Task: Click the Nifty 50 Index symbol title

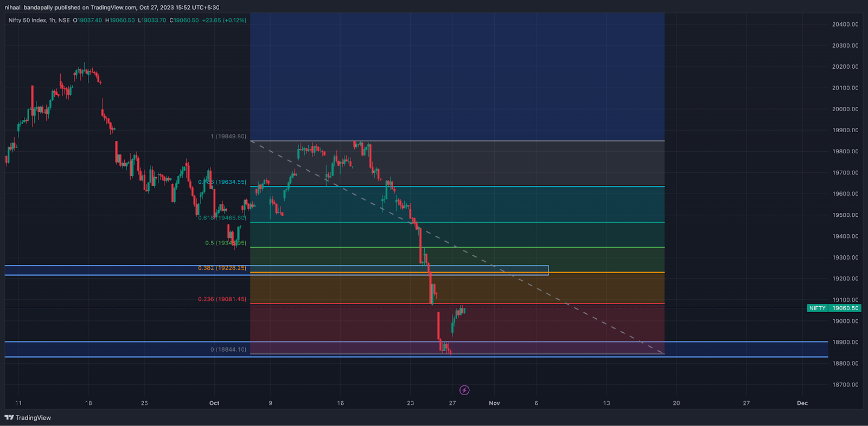Action: (x=39, y=20)
